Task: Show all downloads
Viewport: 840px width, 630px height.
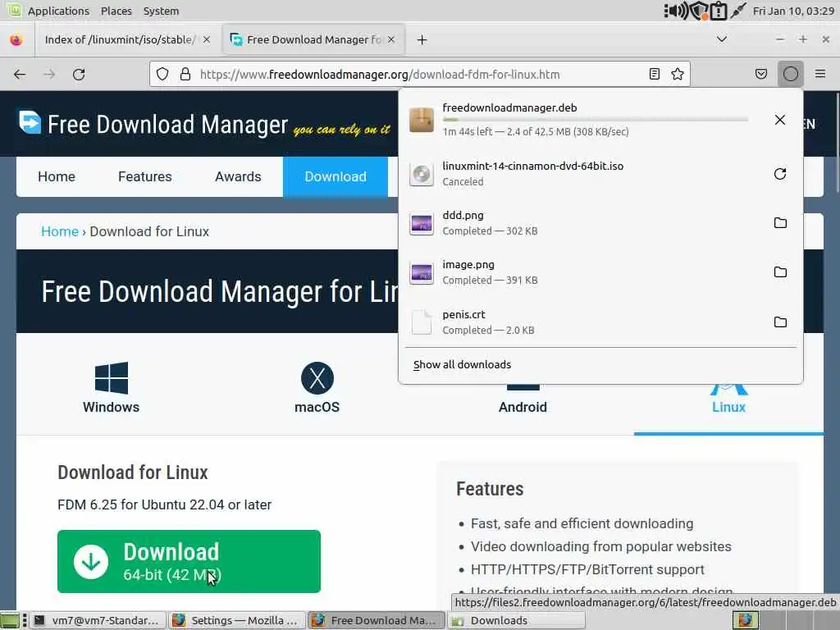Action: [x=462, y=365]
